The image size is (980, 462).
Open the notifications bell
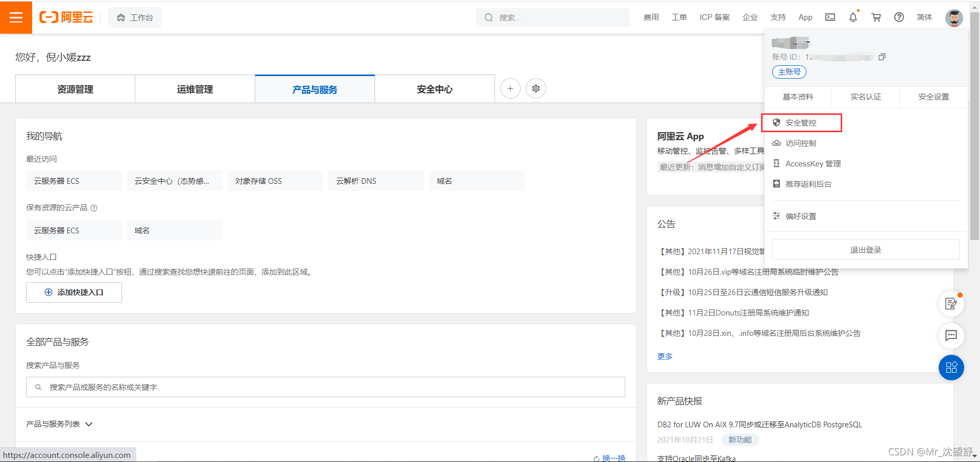tap(853, 17)
